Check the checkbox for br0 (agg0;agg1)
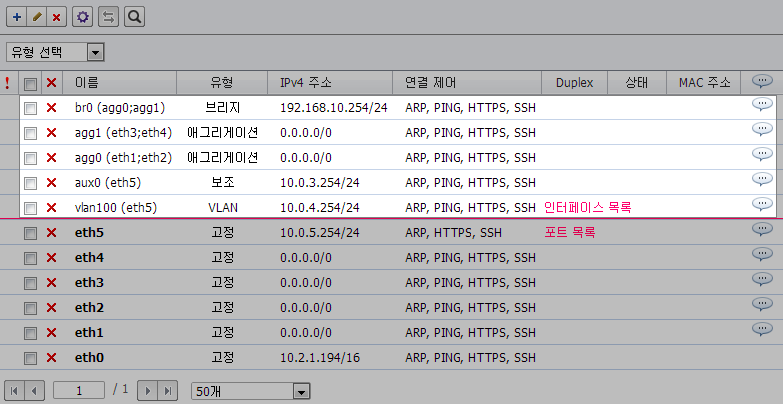The height and width of the screenshot is (404, 783). click(31, 107)
